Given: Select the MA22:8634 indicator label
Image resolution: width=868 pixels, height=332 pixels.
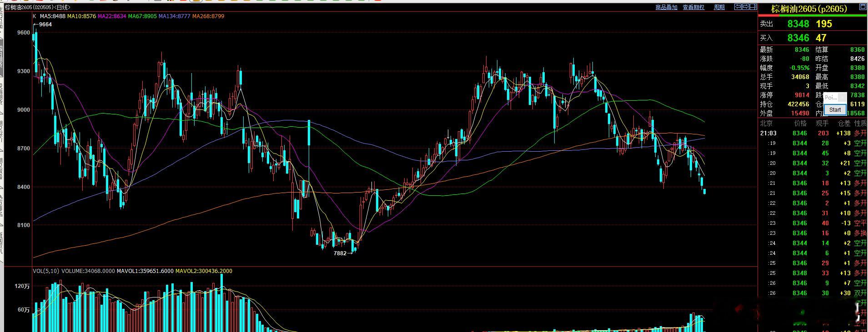Looking at the screenshot, I should [x=112, y=16].
